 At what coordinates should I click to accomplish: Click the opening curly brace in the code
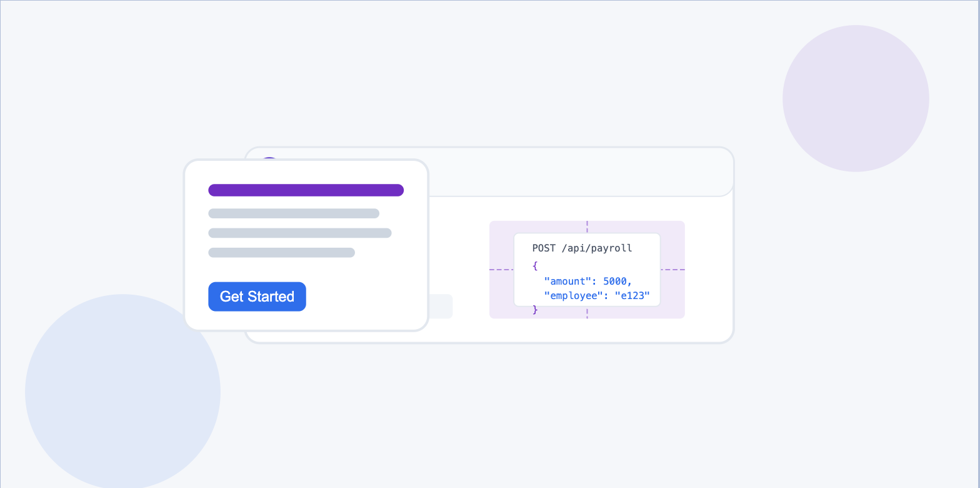point(535,265)
